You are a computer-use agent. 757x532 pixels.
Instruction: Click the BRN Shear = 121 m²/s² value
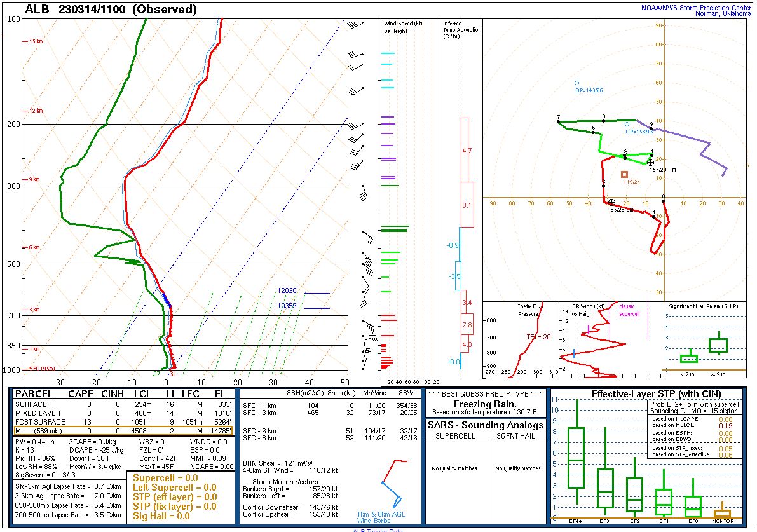click(278, 463)
